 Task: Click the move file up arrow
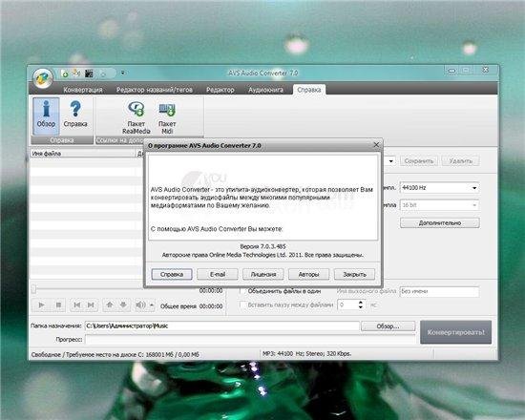coord(110,305)
